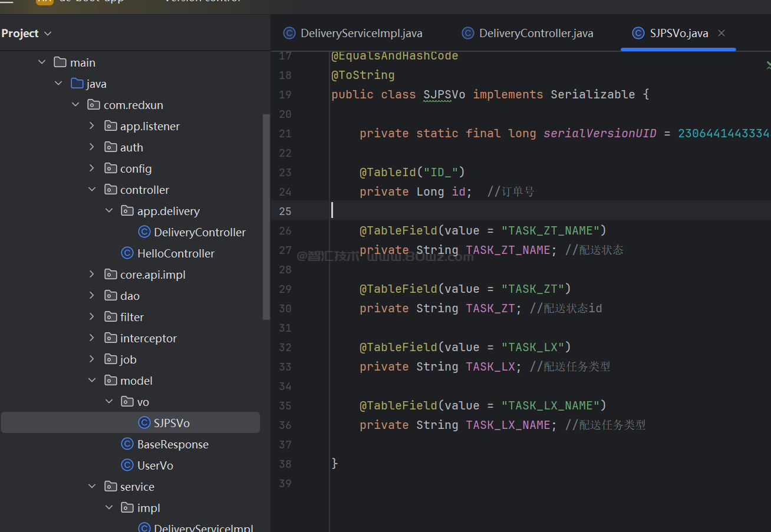The width and height of the screenshot is (771, 532).
Task: Click the core.api.impl package icon
Action: click(110, 275)
